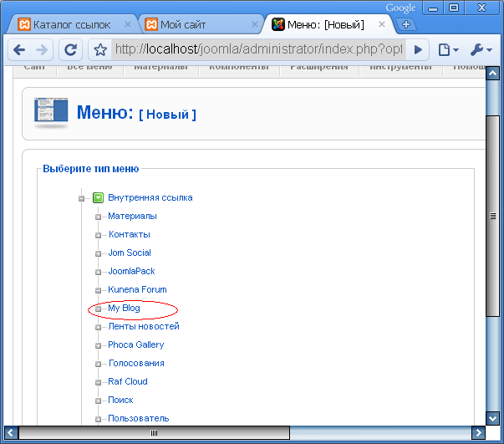The width and height of the screenshot is (504, 444).
Task: Open the page menu icon
Action: tap(448, 50)
